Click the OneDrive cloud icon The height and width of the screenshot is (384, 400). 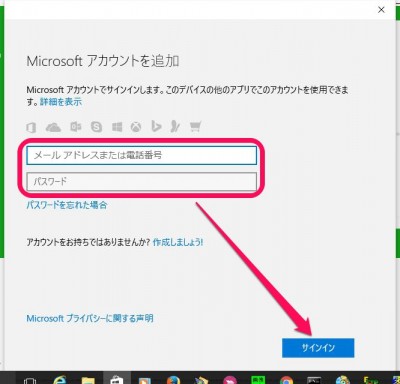point(53,127)
